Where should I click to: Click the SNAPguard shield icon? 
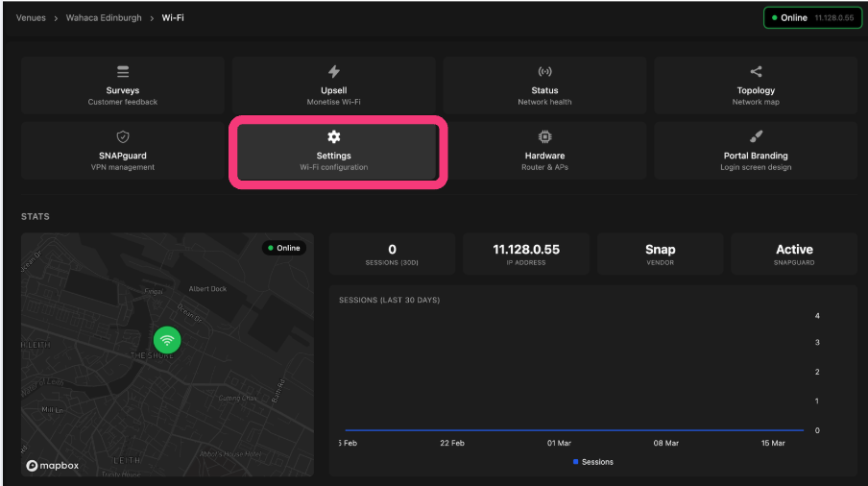point(123,136)
